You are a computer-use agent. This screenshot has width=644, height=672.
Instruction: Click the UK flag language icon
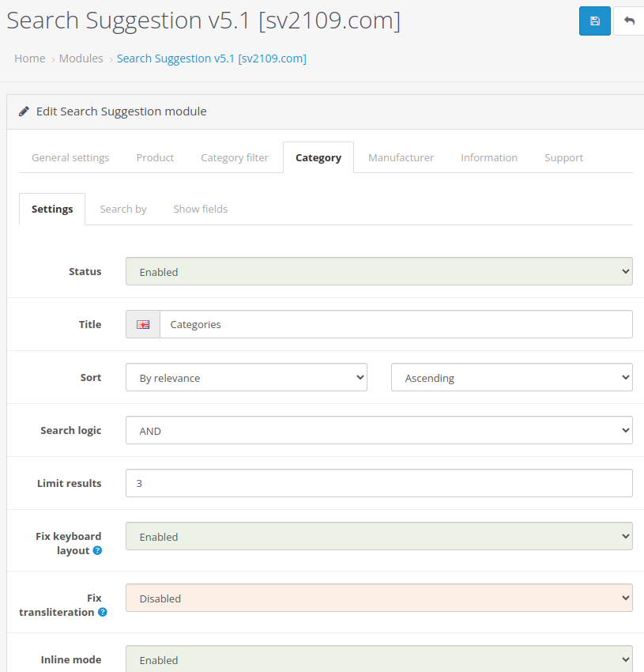click(143, 324)
